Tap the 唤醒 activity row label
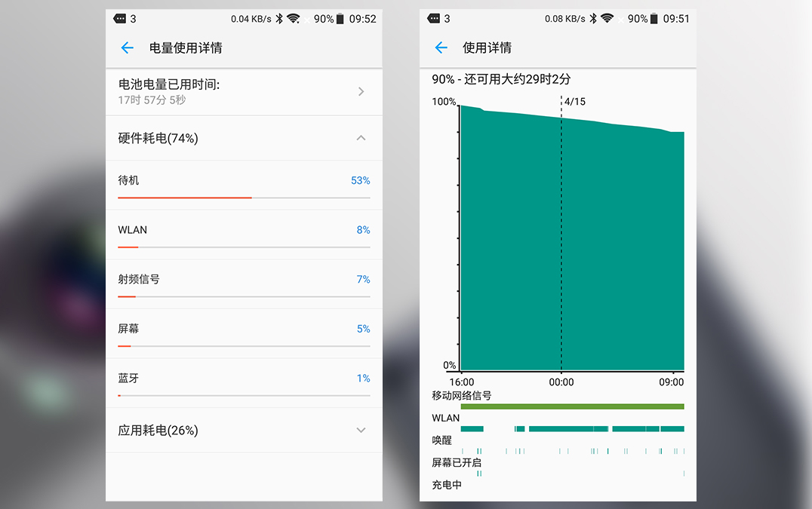The width and height of the screenshot is (812, 509). point(441,440)
